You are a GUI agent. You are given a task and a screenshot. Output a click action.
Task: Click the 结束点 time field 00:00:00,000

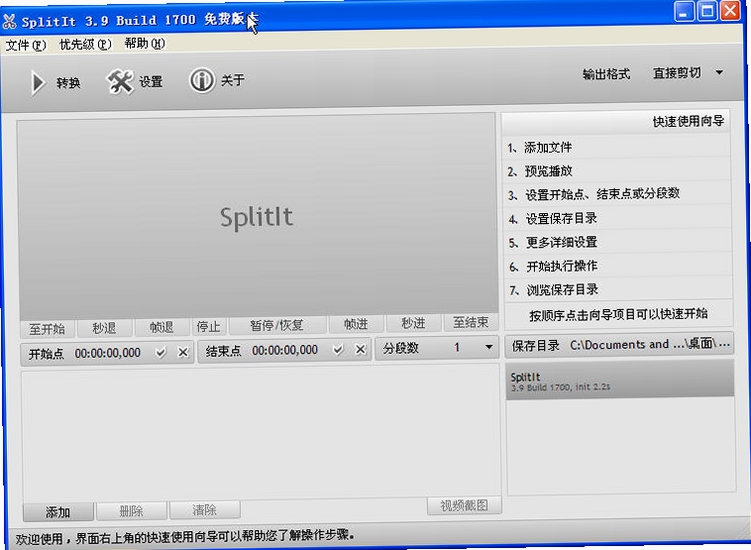coord(285,350)
